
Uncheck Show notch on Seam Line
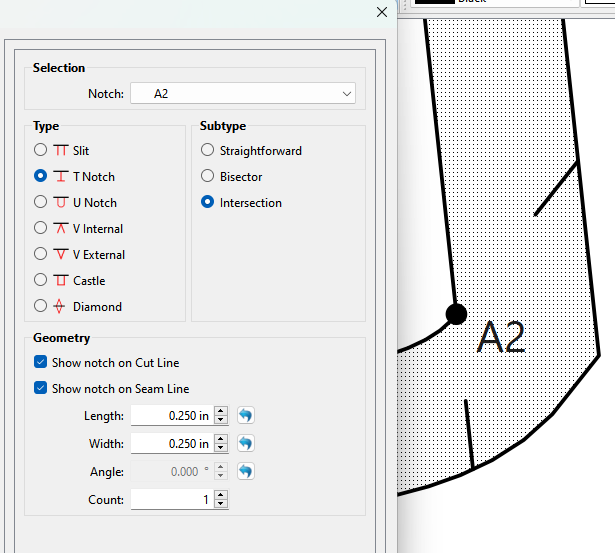pos(40,389)
